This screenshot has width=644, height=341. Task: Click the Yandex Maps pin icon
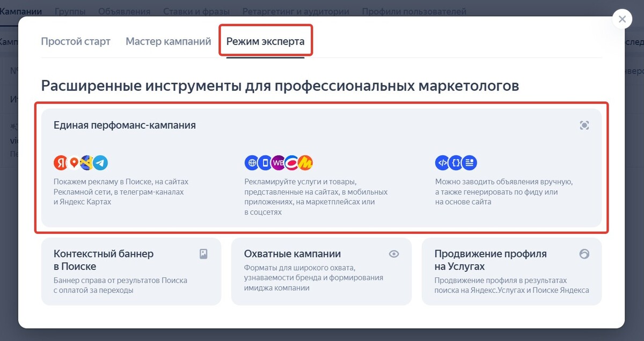(74, 162)
